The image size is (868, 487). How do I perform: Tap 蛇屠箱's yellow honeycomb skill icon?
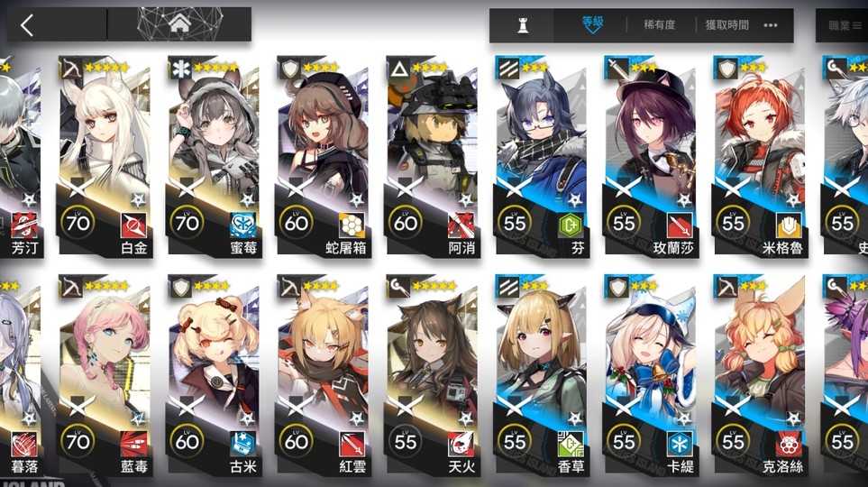pos(352,225)
